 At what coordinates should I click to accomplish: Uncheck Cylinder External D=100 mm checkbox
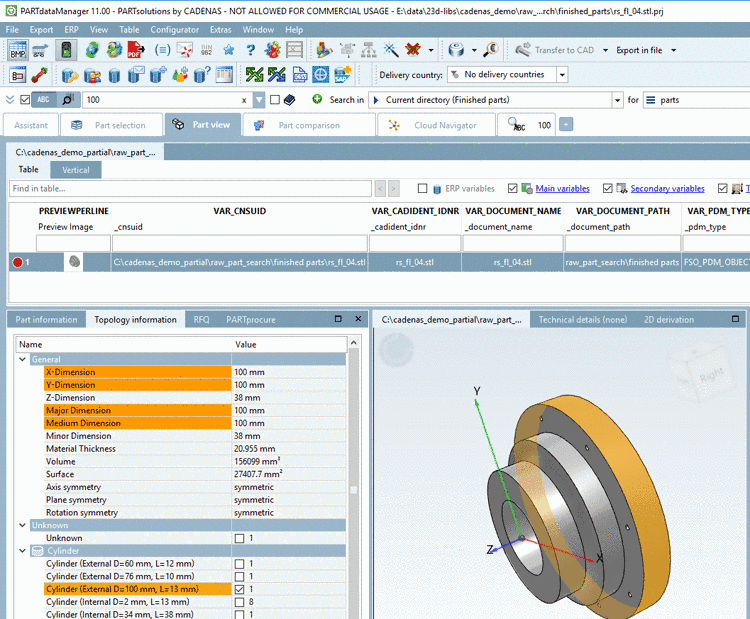239,589
